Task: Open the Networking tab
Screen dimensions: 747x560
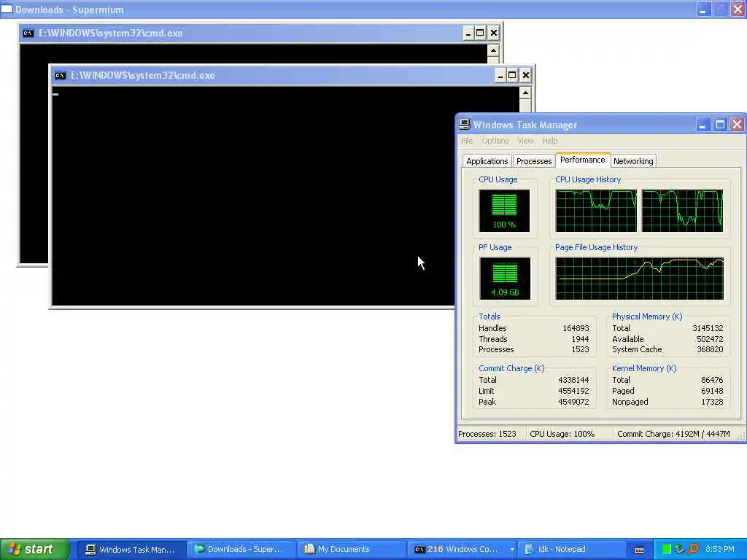Action: (x=633, y=161)
